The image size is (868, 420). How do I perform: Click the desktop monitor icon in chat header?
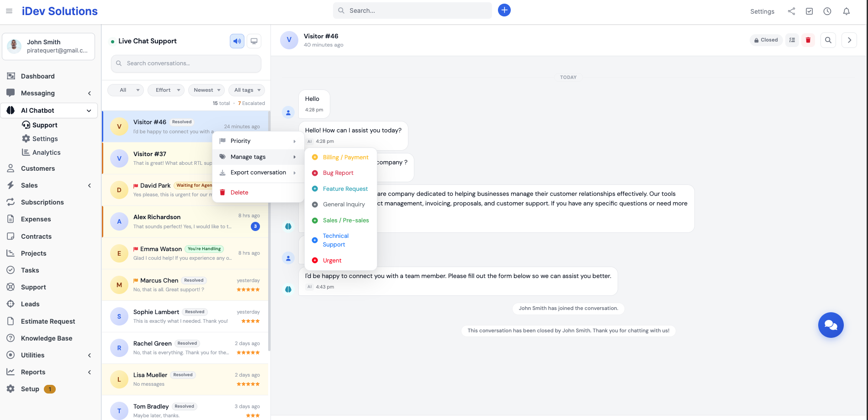(x=254, y=41)
